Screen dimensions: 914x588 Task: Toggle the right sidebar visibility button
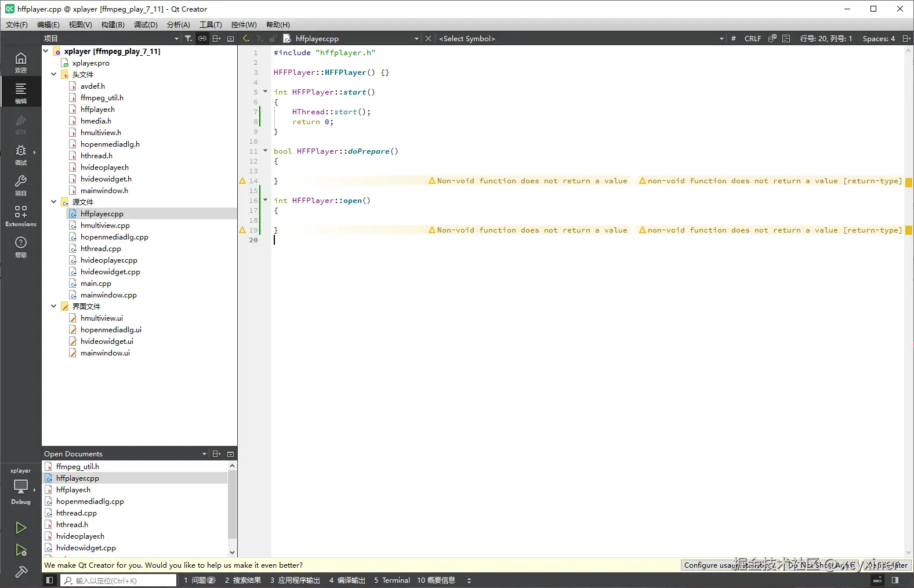(895, 580)
